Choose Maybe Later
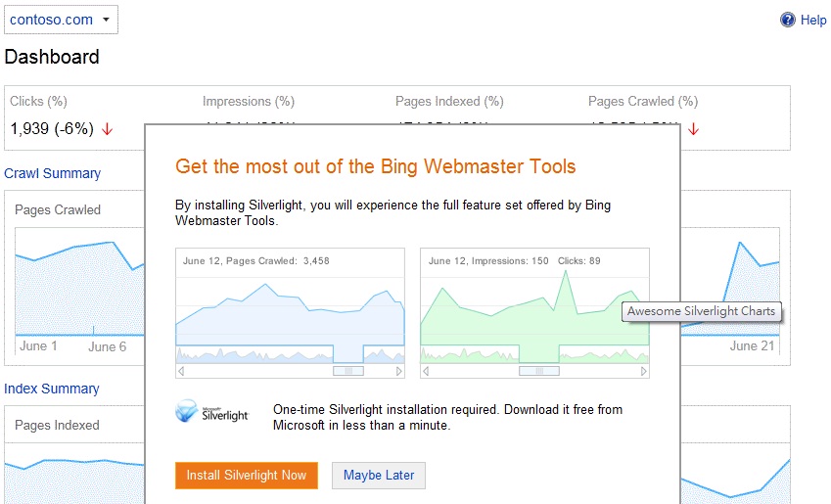Screen dimensions: 831x504 click(379, 476)
